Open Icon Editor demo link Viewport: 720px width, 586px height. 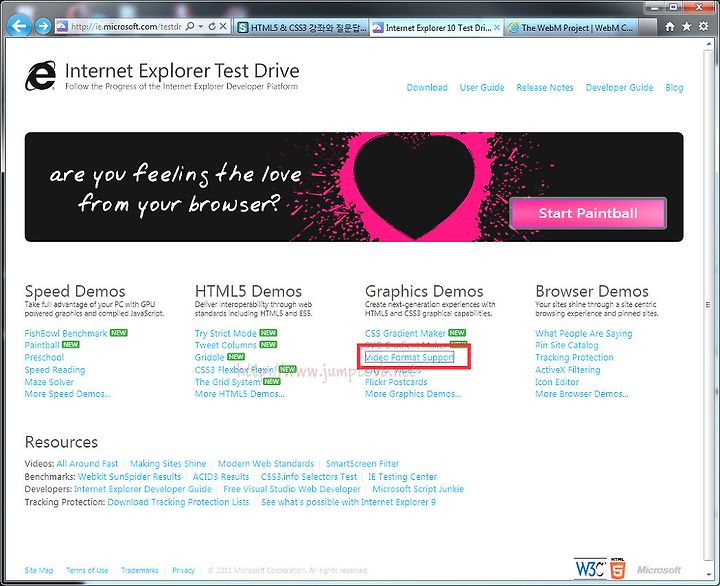pos(557,382)
